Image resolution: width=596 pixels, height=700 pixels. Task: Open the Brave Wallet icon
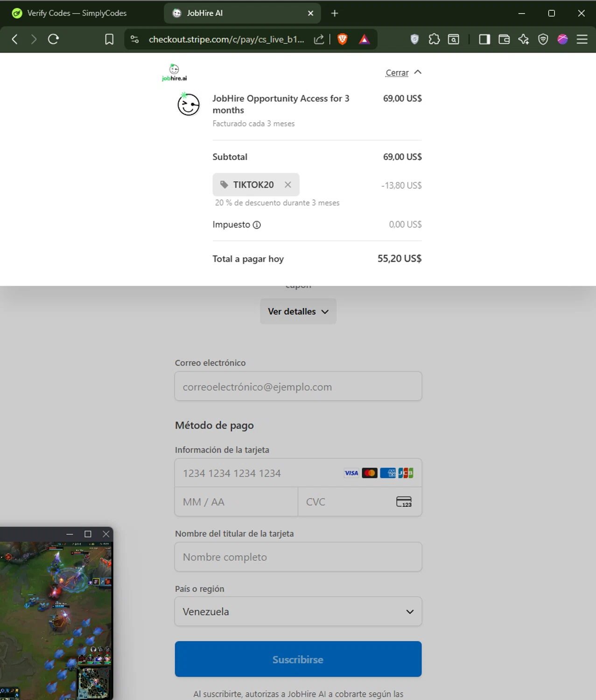[504, 39]
